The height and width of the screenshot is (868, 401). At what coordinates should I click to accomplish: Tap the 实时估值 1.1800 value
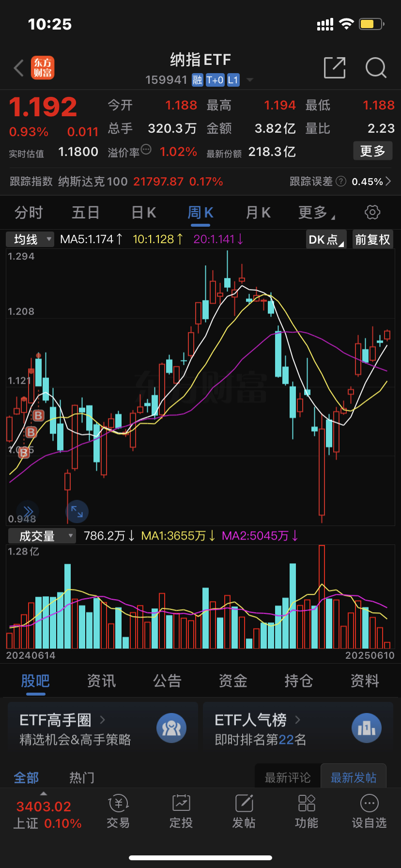[x=78, y=152]
